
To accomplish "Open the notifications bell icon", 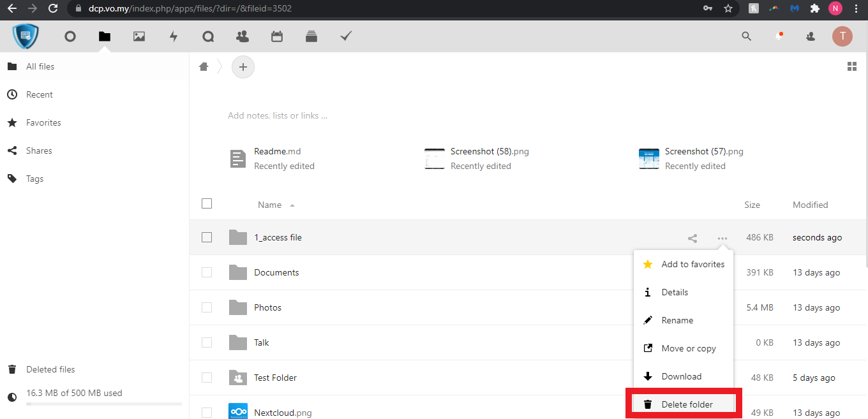I will click(x=779, y=36).
